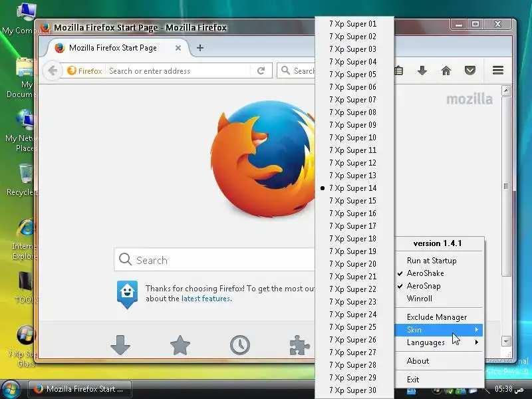
Task: Go to Firefox home page icon
Action: 446,70
